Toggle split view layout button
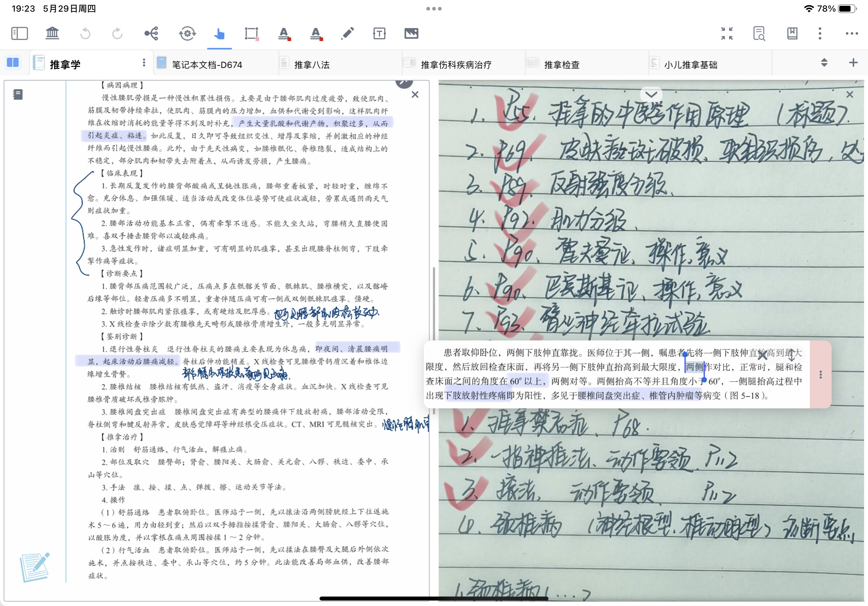The width and height of the screenshot is (868, 606). click(13, 62)
